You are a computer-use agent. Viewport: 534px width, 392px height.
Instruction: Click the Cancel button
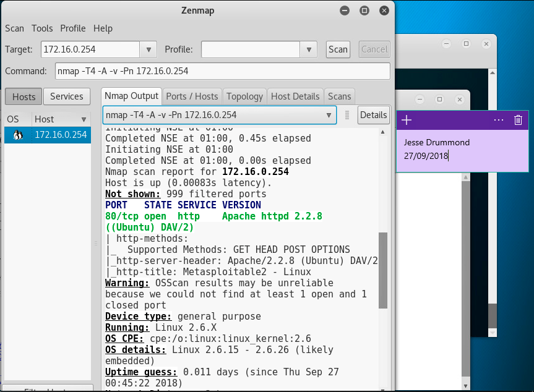[x=374, y=49]
